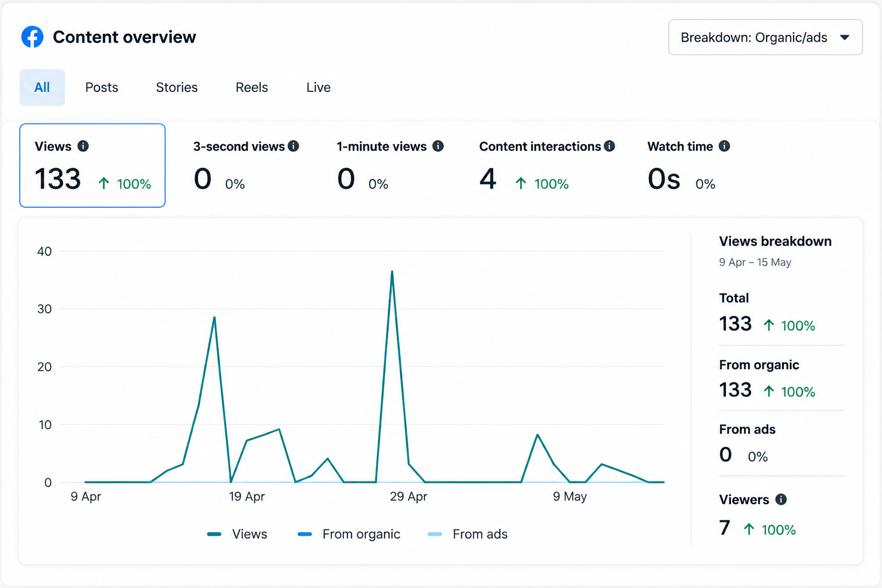Switch to the Live tab
Screen dimensions: 882x588
click(x=318, y=87)
